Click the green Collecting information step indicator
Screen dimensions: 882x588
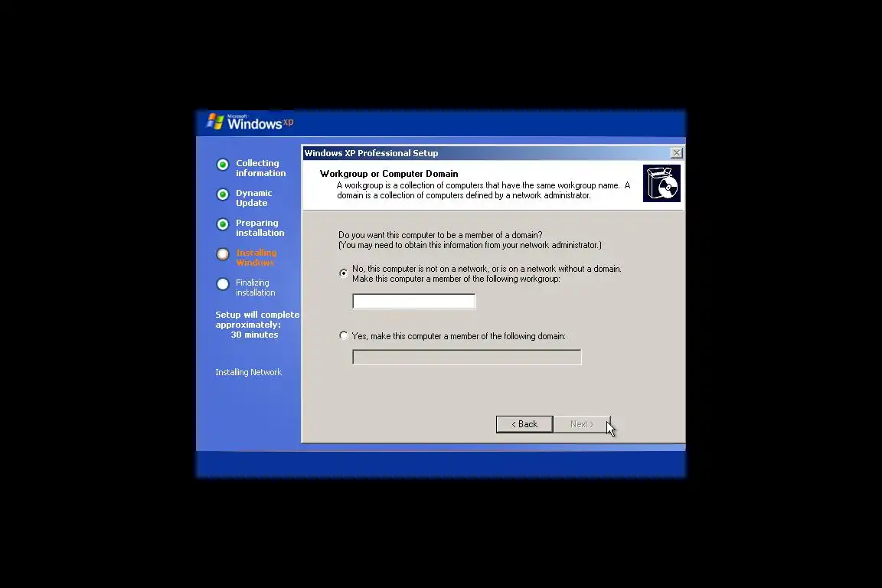[x=223, y=165]
